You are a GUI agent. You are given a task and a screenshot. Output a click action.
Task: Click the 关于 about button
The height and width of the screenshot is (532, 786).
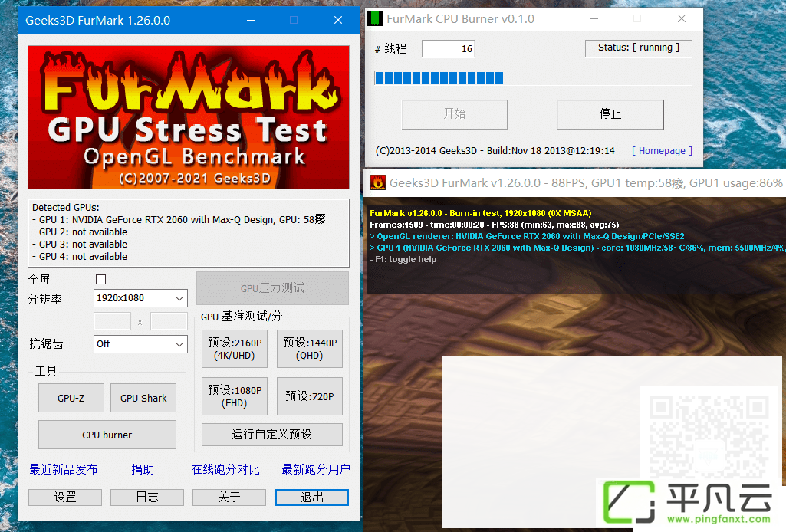click(x=229, y=497)
